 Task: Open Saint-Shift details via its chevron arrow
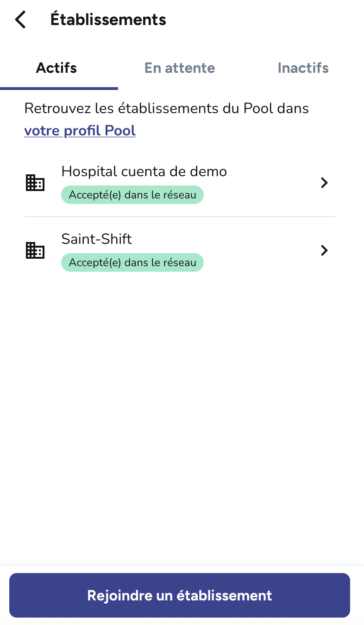pos(324,250)
